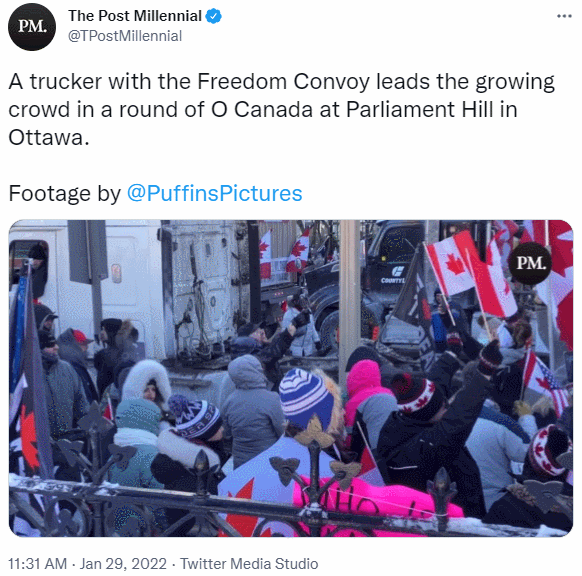This screenshot has width=582, height=576.
Task: Play the Freedom Convoy crowd video
Action: 291,378
